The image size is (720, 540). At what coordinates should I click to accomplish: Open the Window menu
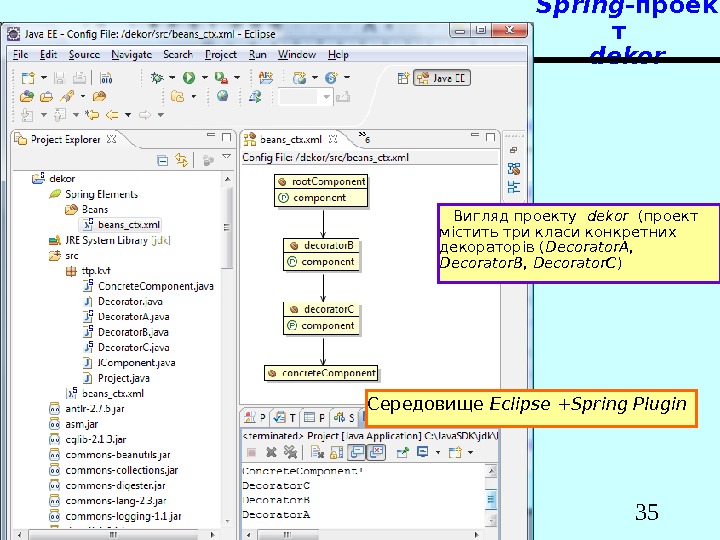pyautogui.click(x=297, y=54)
